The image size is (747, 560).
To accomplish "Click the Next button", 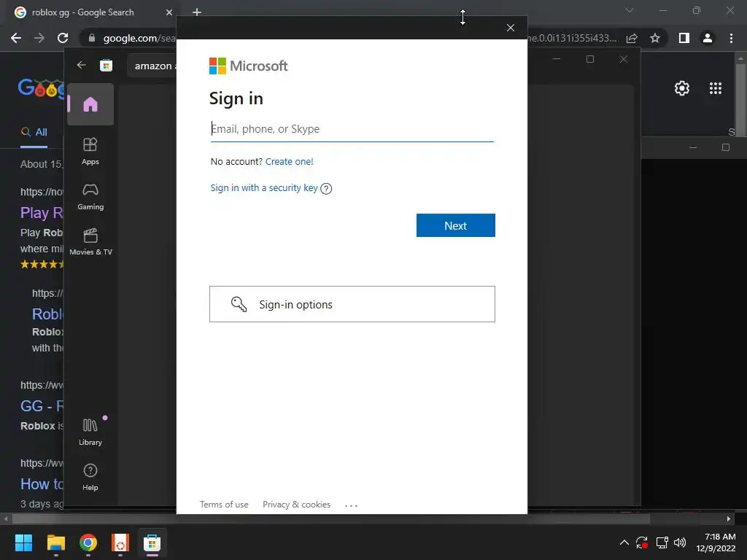I will pos(455,225).
